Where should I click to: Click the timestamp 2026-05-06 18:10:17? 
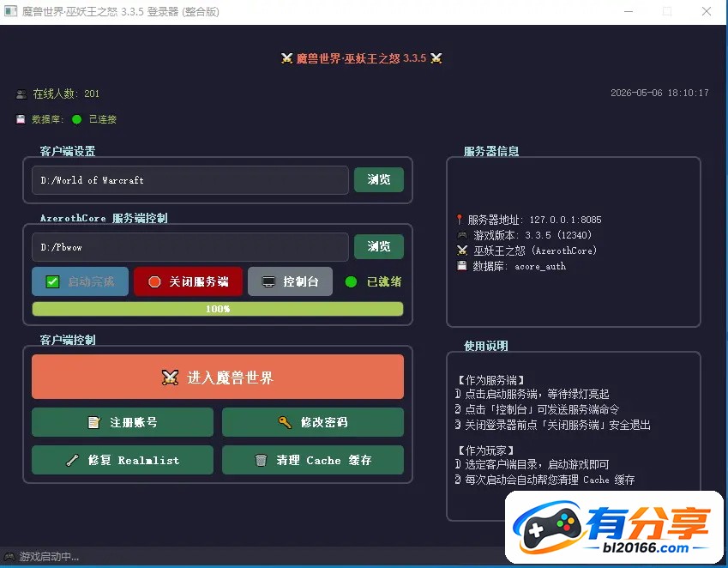coord(659,93)
